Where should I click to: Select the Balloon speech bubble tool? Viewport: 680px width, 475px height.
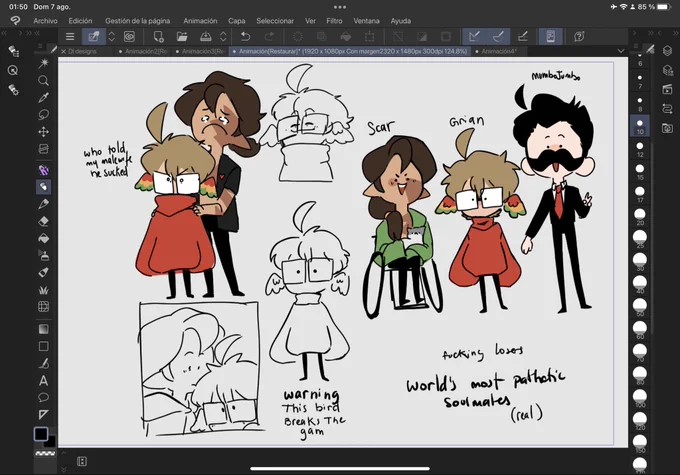[x=43, y=397]
